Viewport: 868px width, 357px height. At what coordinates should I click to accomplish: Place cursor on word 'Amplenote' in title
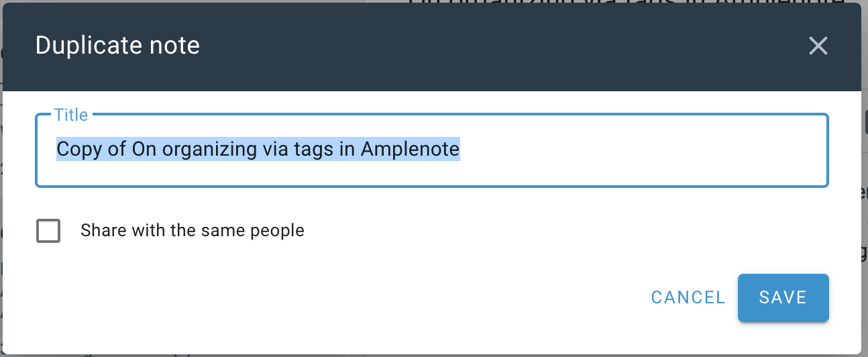(x=410, y=148)
